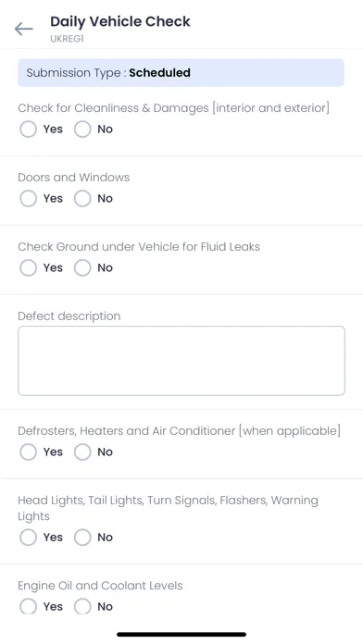363x644 pixels.
Task: Tap the back arrow icon
Action: (23, 29)
